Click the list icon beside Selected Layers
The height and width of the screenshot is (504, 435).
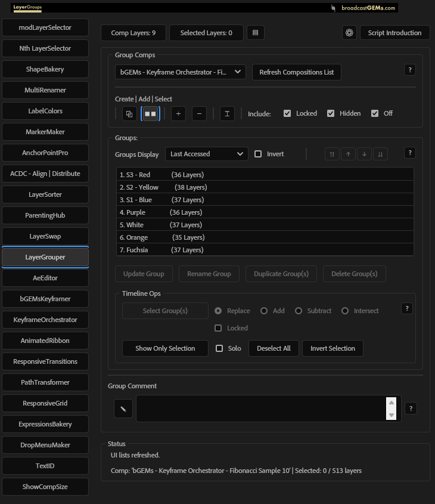[x=256, y=33]
